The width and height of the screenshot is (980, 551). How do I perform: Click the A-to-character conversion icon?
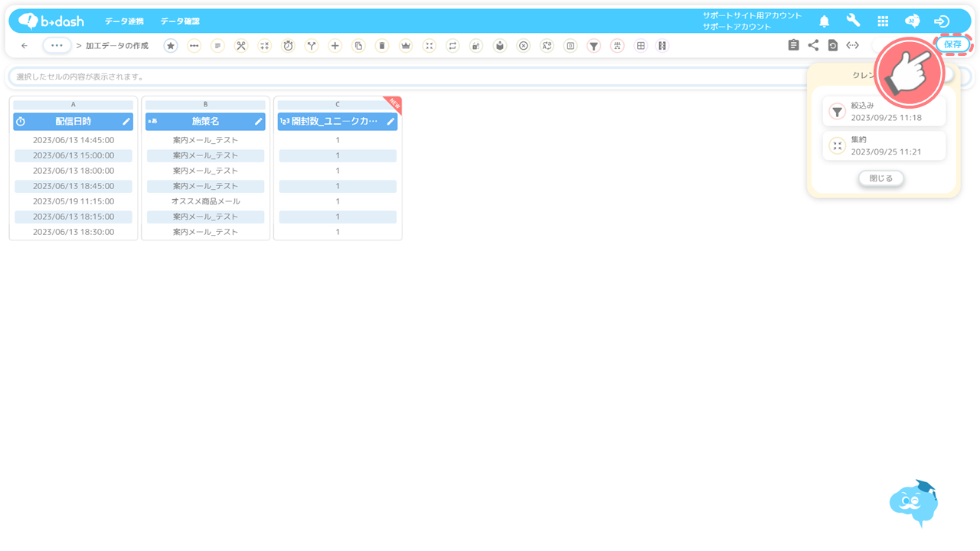pyautogui.click(x=547, y=46)
